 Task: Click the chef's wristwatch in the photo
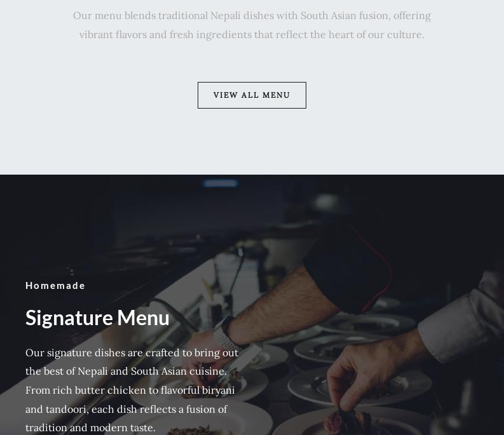(x=225, y=334)
